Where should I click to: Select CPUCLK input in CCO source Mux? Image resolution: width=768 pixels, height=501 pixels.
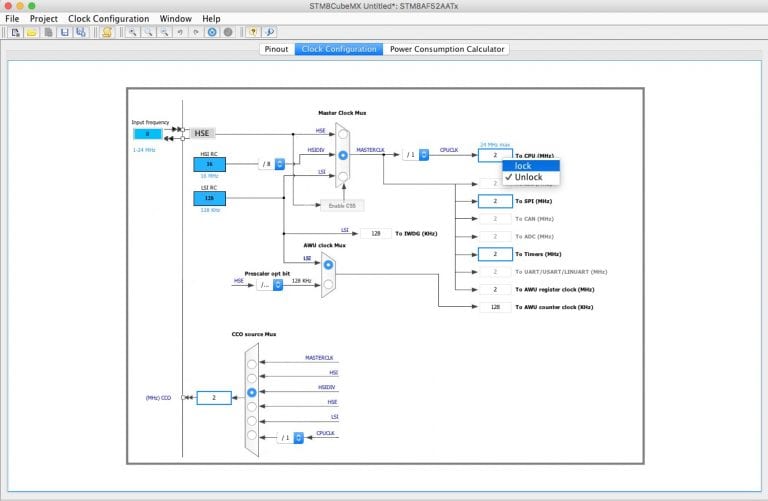(252, 435)
